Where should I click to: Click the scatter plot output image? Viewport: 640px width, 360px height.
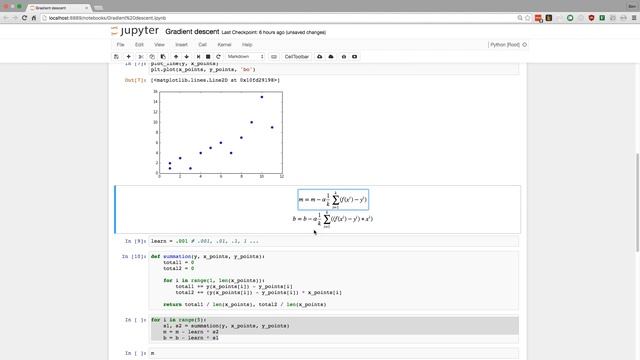218,134
